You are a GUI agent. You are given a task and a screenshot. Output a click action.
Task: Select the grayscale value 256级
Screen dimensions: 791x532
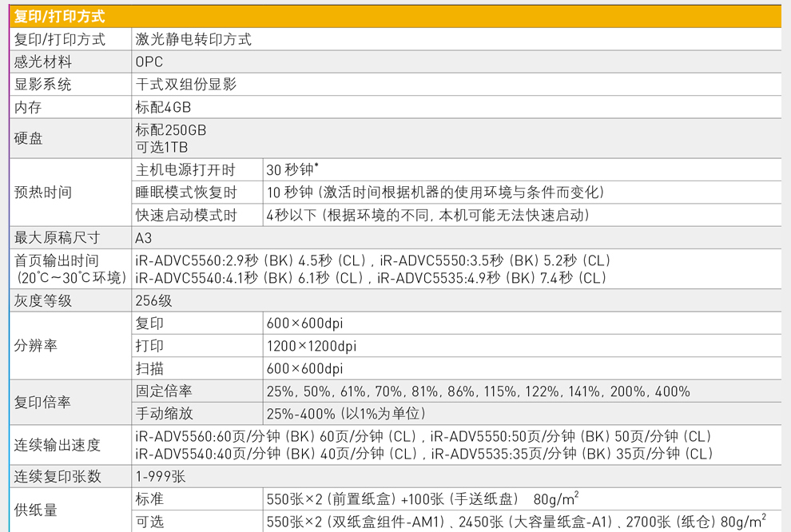click(154, 300)
